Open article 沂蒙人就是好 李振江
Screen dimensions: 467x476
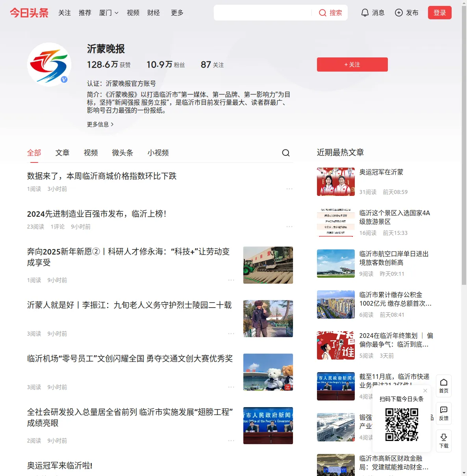(130, 305)
